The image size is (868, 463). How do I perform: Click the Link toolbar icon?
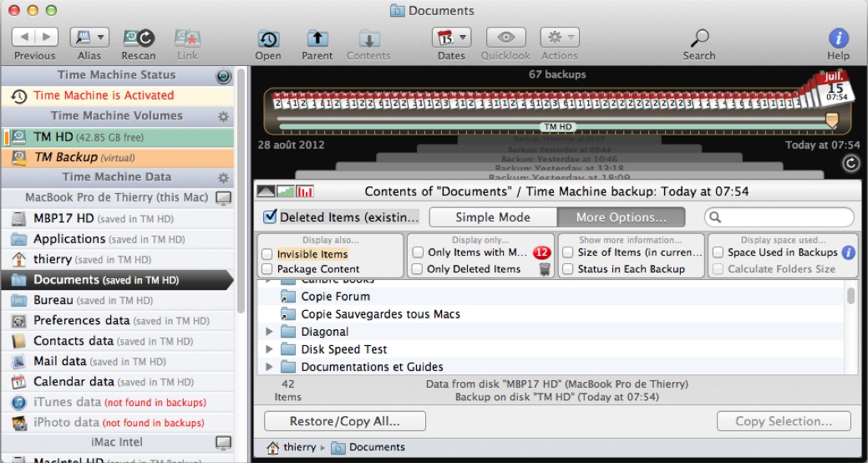click(188, 38)
